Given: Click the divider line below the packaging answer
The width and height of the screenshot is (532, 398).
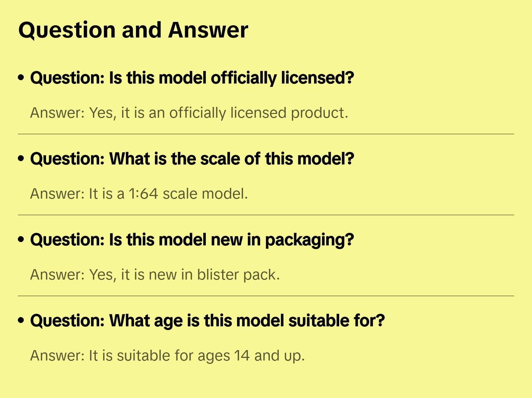Looking at the screenshot, I should pos(266,296).
